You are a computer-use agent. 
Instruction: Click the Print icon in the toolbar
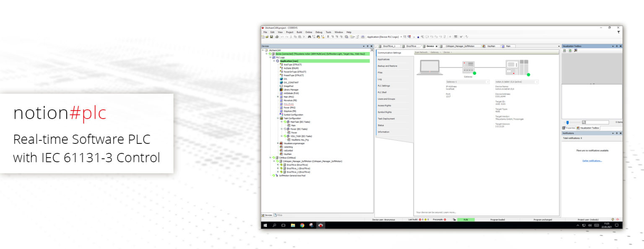277,37
